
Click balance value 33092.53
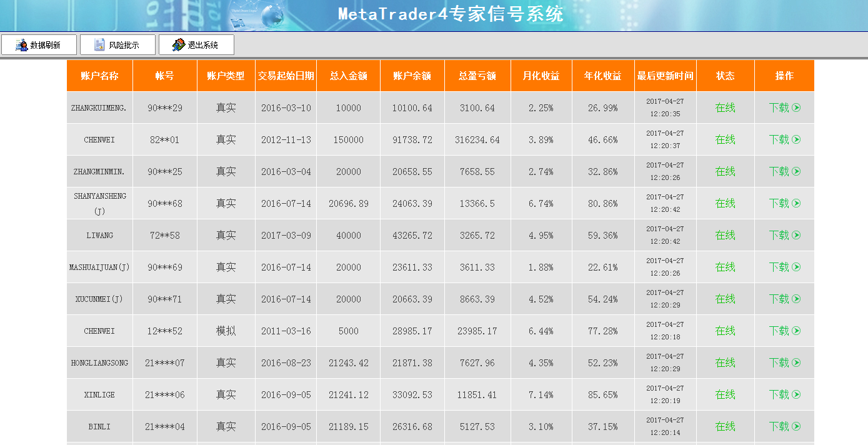click(412, 394)
